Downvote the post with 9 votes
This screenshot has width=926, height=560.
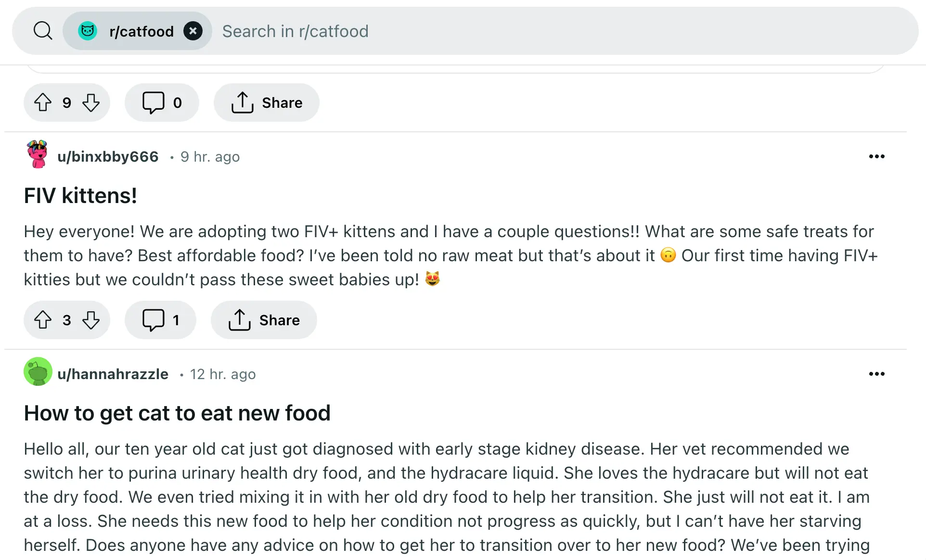coord(91,102)
